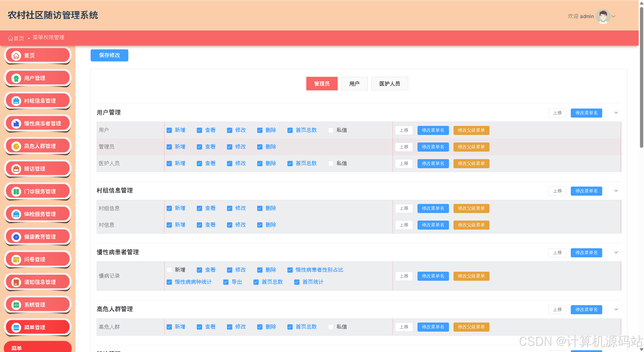Click the 系统管理 sidebar icon
This screenshot has width=644, height=352.
point(16,305)
